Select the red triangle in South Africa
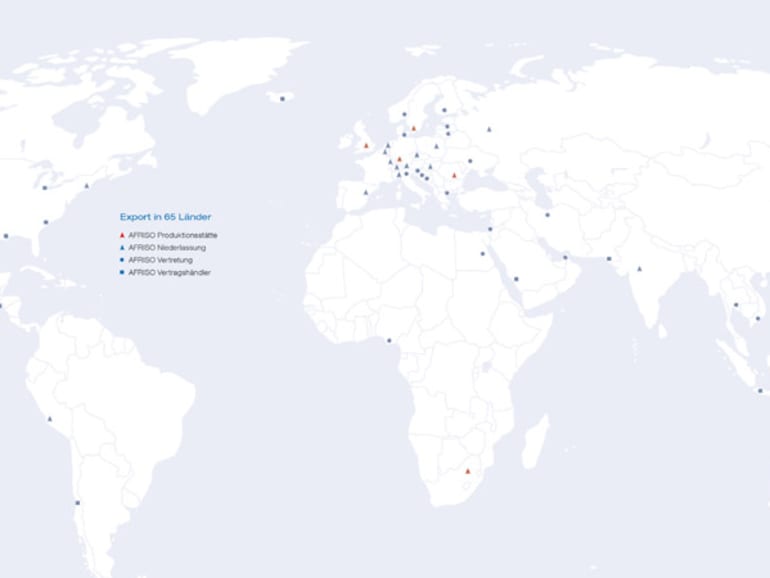The width and height of the screenshot is (770, 578). pyautogui.click(x=467, y=471)
